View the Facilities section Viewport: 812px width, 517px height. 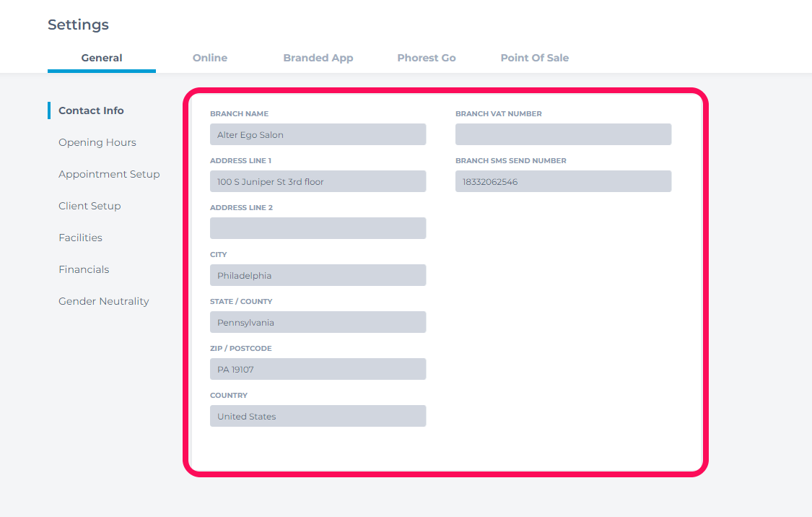(x=80, y=238)
